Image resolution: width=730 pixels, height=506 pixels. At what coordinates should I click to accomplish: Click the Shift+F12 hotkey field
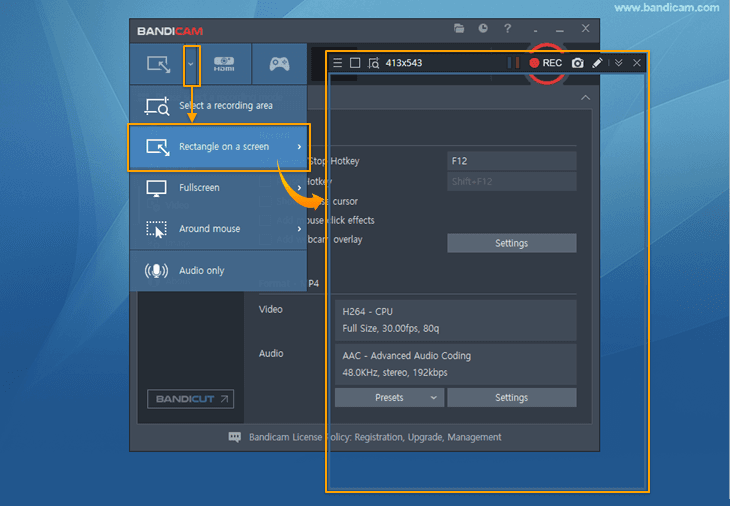point(512,182)
